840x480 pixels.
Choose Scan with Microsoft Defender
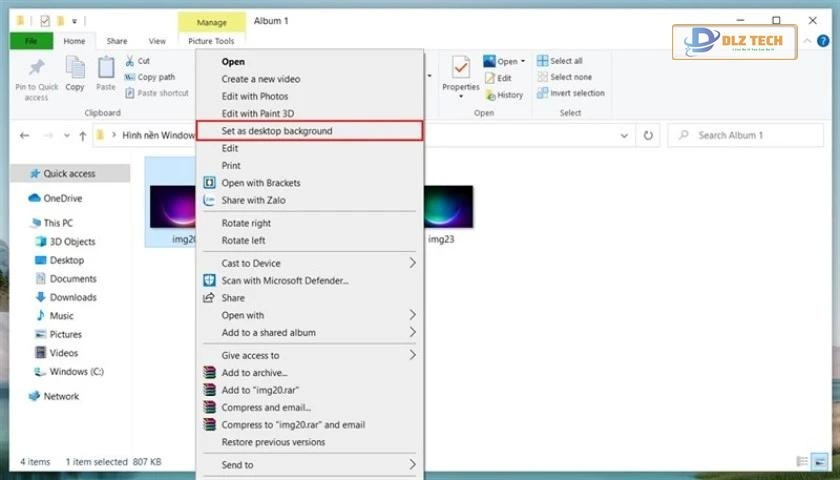[284, 281]
